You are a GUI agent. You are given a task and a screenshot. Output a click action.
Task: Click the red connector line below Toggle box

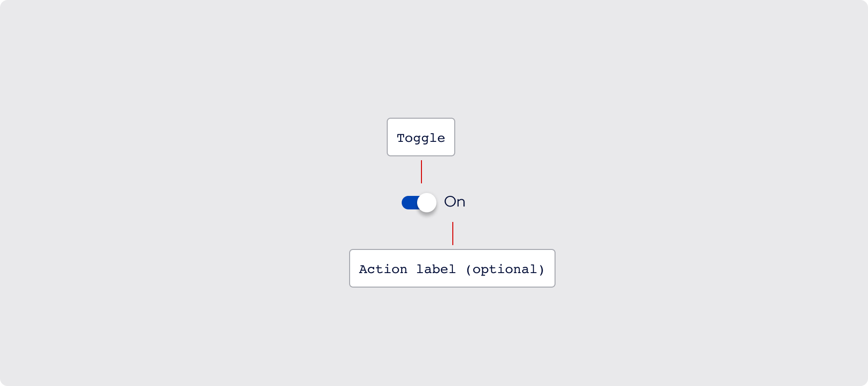click(x=421, y=172)
